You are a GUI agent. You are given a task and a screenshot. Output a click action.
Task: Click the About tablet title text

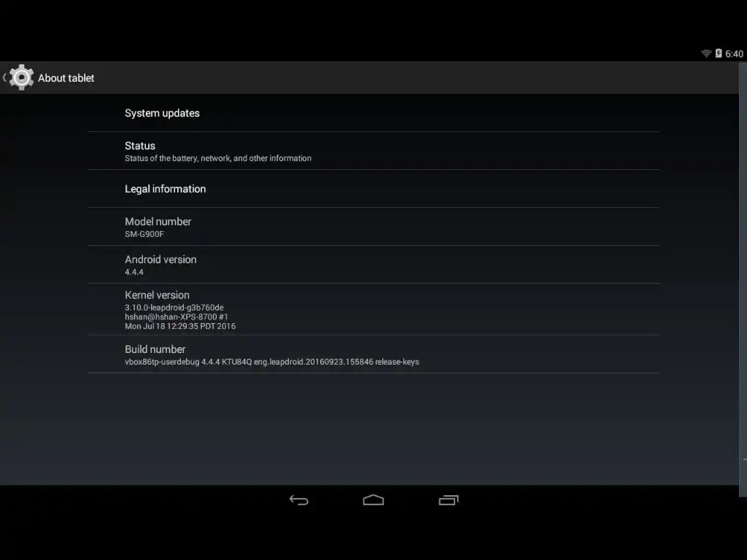pyautogui.click(x=66, y=78)
